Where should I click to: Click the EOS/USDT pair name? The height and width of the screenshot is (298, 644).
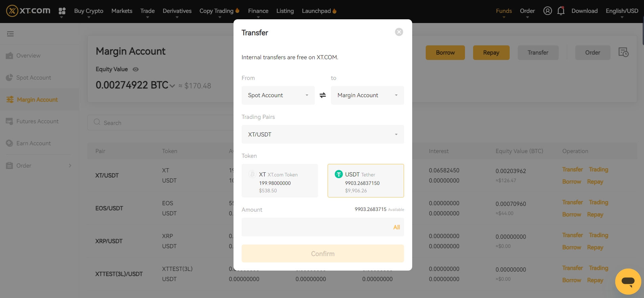[109, 208]
